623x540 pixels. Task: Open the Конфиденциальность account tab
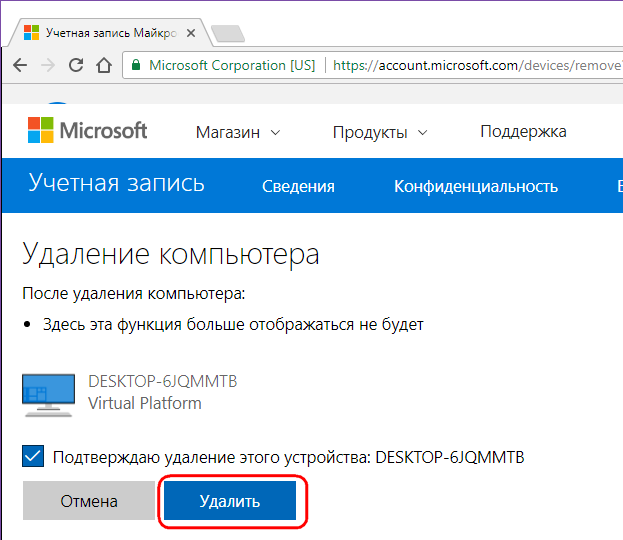point(476,186)
